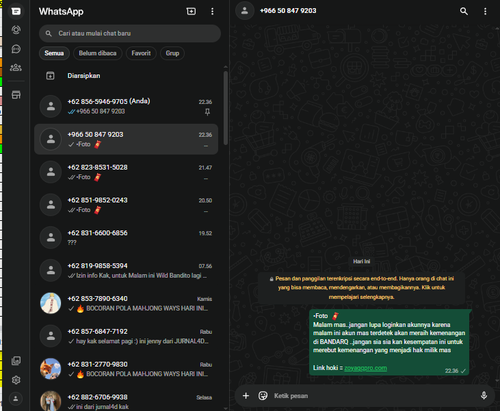Select the Favorit filter tab

[x=141, y=53]
